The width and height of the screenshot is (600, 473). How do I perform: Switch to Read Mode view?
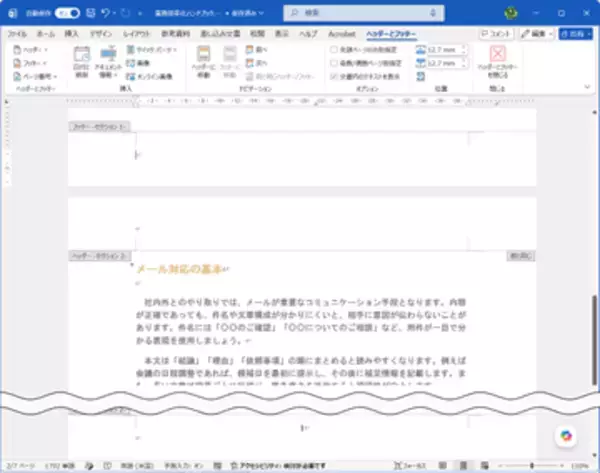(443, 466)
